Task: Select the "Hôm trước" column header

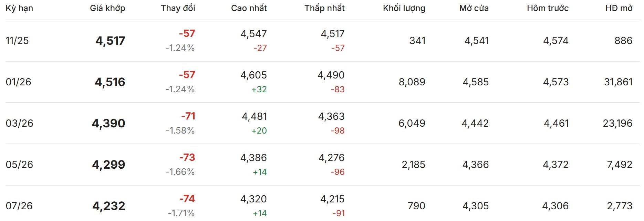Action: pyautogui.click(x=548, y=8)
